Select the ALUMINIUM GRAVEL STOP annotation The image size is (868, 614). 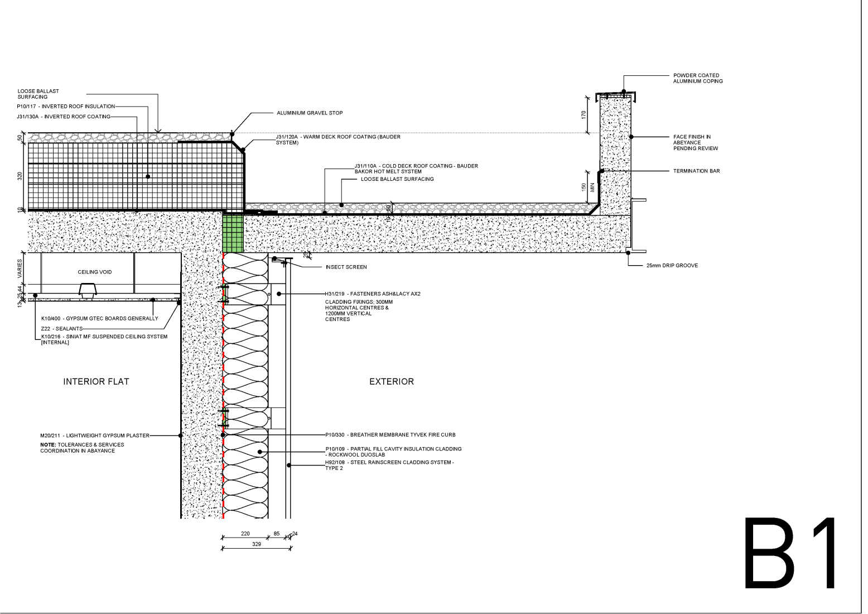click(x=310, y=113)
